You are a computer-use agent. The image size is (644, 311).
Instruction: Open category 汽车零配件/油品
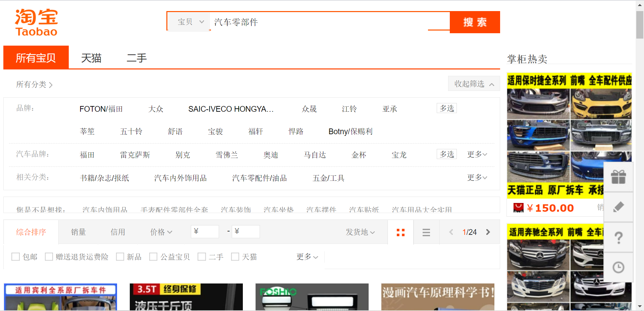(x=259, y=178)
